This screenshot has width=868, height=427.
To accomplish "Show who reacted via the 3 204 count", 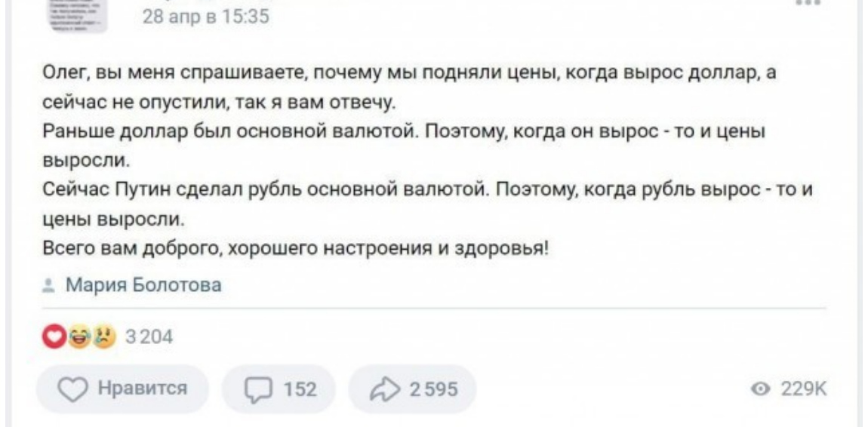I will coord(149,336).
